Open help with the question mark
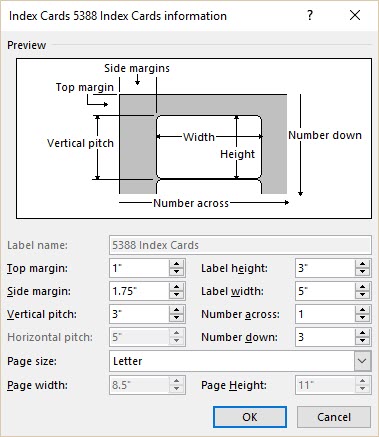 tap(310, 15)
